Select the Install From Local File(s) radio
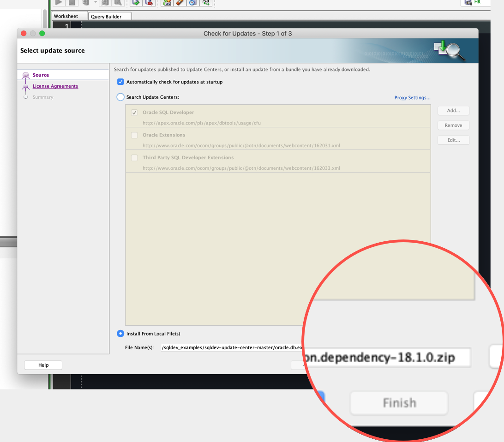The height and width of the screenshot is (442, 504). pos(120,334)
